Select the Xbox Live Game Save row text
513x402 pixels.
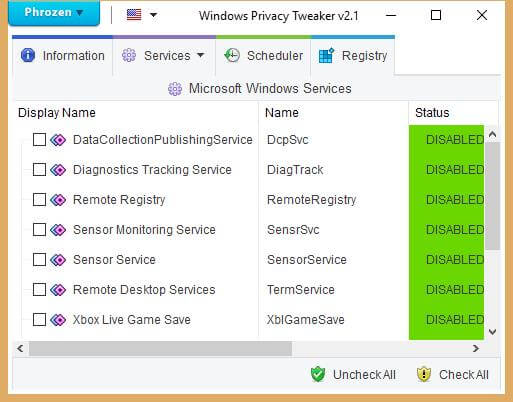[132, 320]
